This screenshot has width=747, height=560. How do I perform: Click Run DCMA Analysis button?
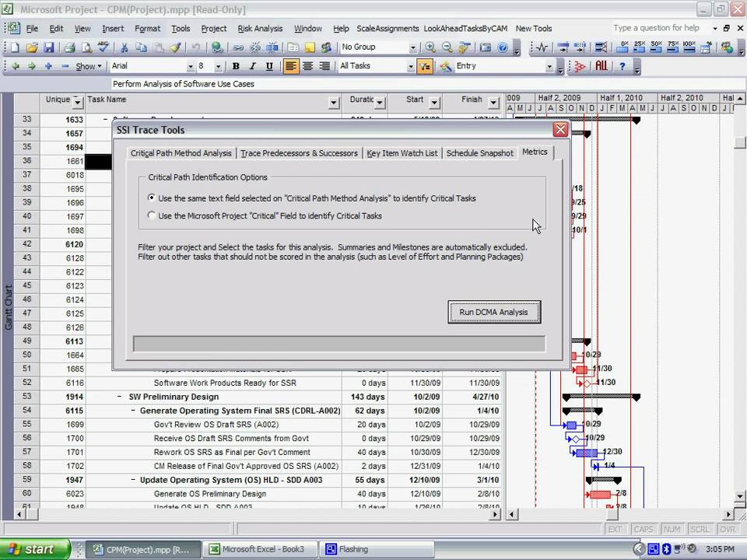tap(494, 312)
